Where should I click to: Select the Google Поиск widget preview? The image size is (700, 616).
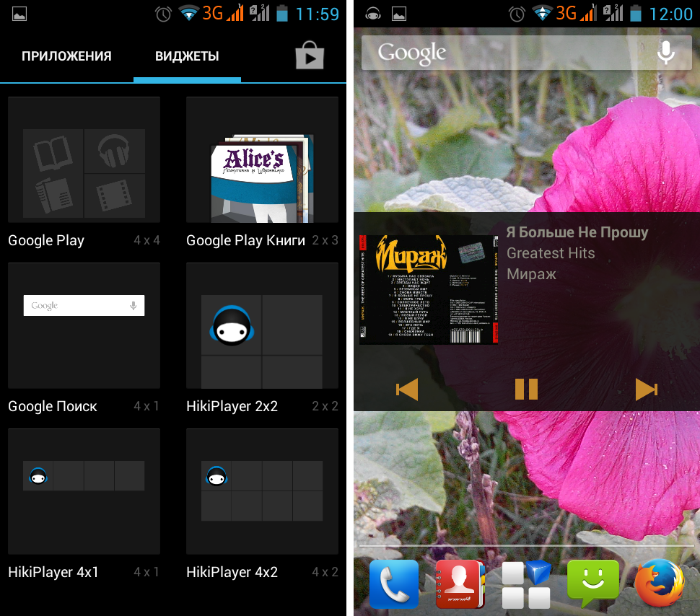coord(84,326)
